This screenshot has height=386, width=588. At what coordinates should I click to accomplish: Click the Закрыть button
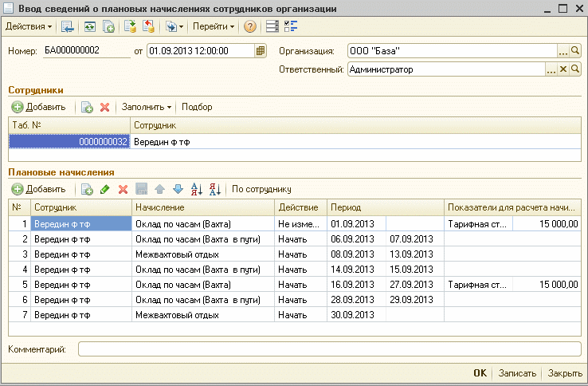[565, 373]
